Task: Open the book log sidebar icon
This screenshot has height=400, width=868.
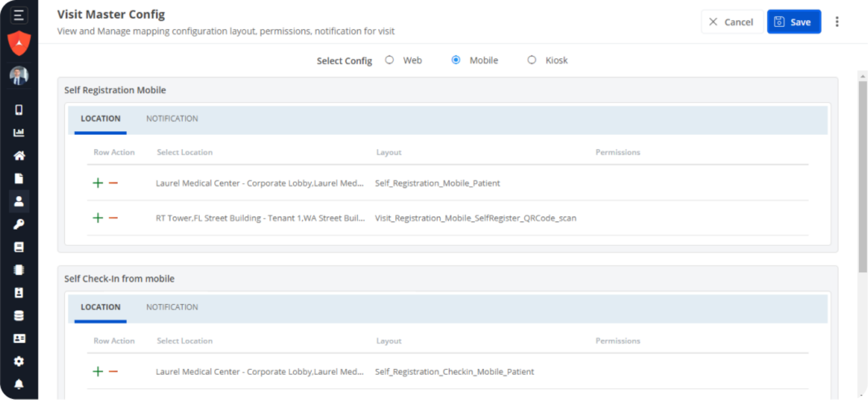Action: tap(19, 247)
